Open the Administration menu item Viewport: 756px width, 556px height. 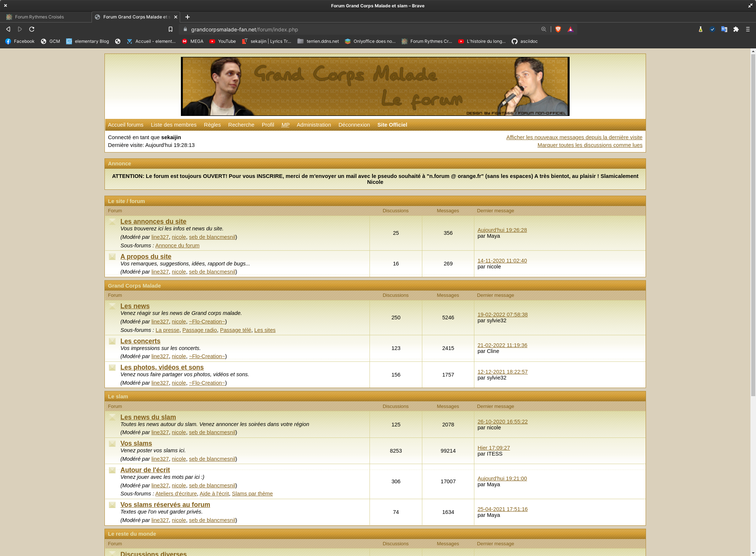(313, 125)
